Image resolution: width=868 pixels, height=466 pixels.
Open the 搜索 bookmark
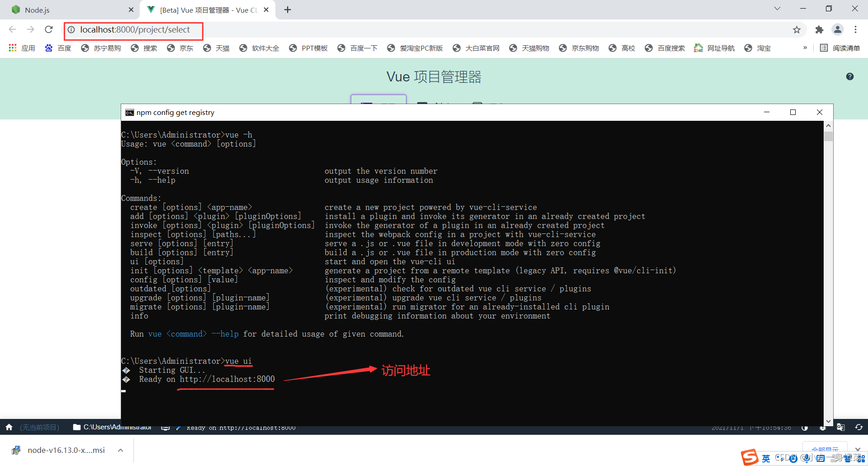(x=144, y=48)
